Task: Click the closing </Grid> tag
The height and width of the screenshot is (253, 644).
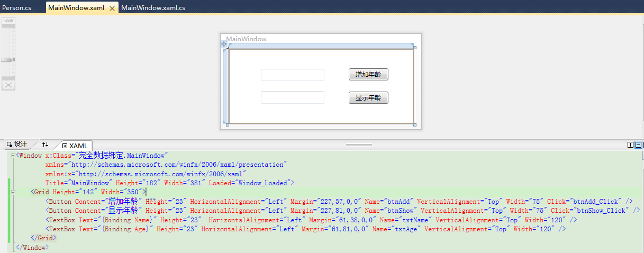Action: 43,238
